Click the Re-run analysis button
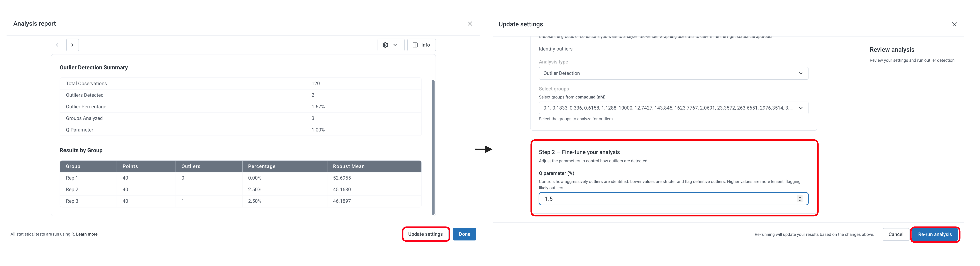The height and width of the screenshot is (266, 980). click(935, 234)
